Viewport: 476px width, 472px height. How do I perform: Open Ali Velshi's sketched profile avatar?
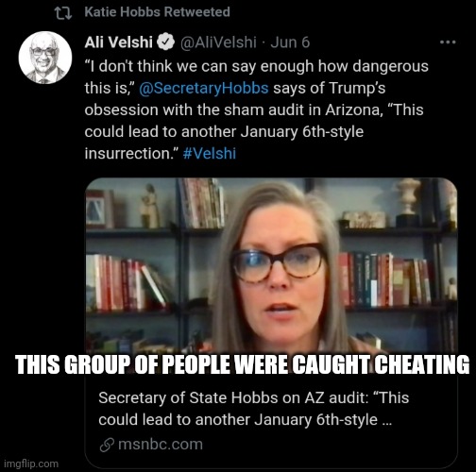(45, 58)
